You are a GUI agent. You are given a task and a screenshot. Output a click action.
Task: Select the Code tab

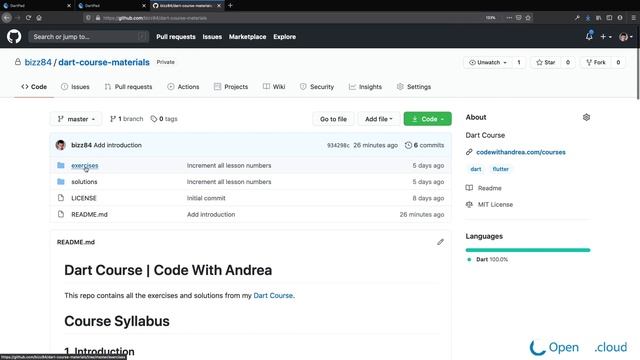point(34,87)
